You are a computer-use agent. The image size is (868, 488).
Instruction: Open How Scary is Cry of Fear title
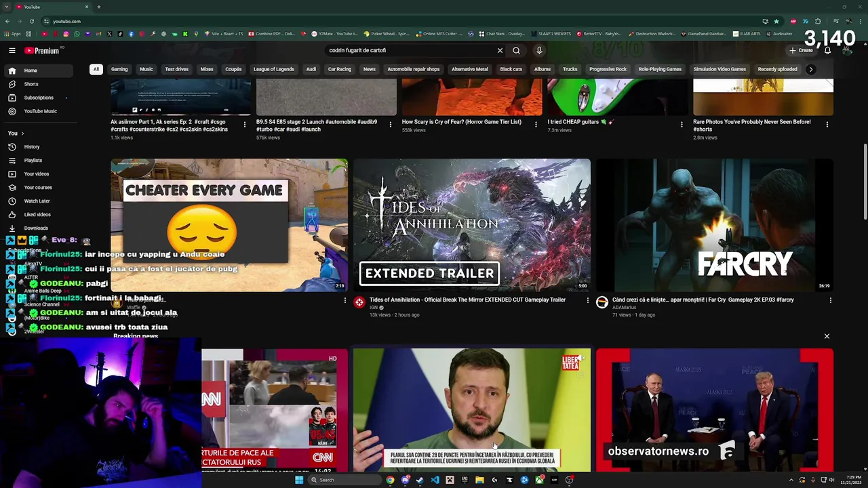pos(462,122)
